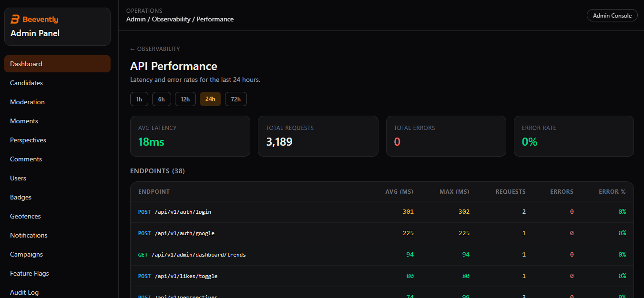Select the /api/v1/auth/google endpoint row

pos(382,233)
